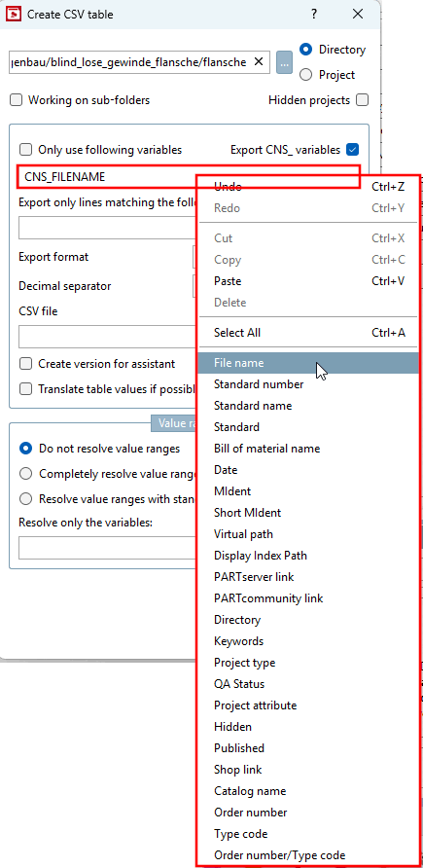Enable Create version for assistant

tap(25, 364)
